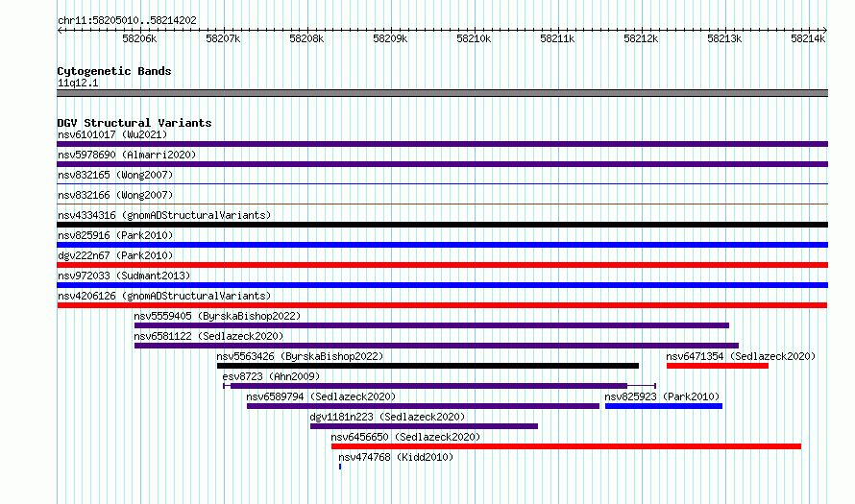Open nsv6471354 (Sedlazeck2020) label
The width and height of the screenshot is (855, 504).
point(741,356)
